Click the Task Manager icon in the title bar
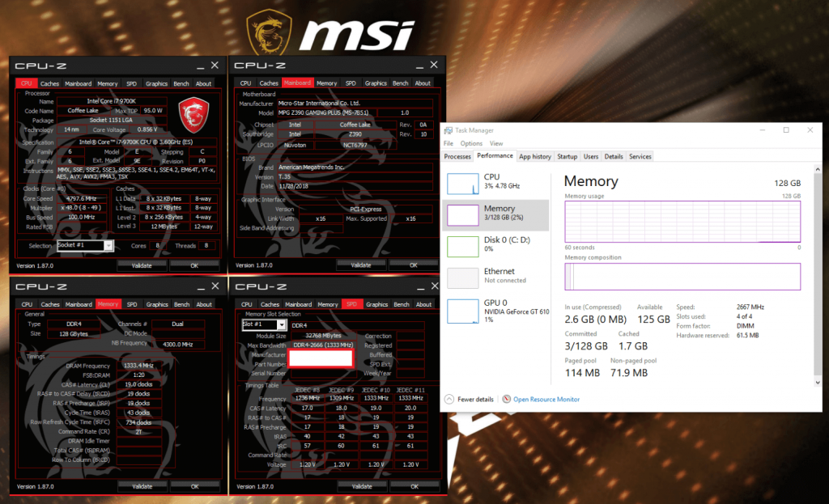The height and width of the screenshot is (504, 829). (x=450, y=130)
